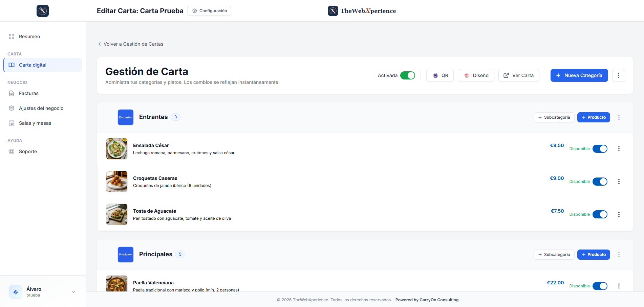Add a Producto to Entrantes
Screen dimensions: 644x307
594,117
